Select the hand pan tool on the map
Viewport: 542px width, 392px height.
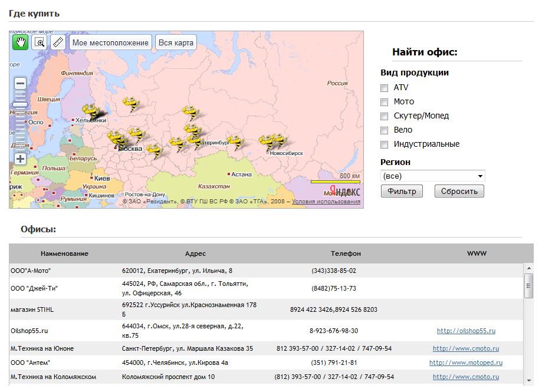19,42
